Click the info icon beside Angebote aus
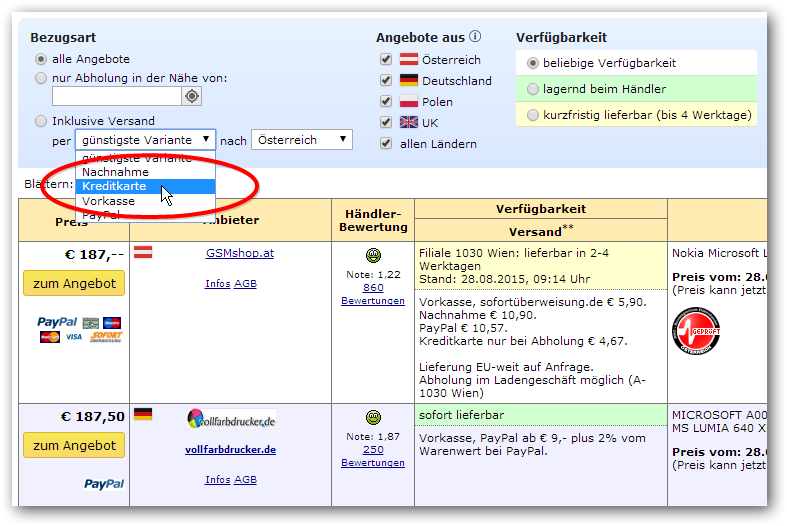787x526 pixels. 475,36
